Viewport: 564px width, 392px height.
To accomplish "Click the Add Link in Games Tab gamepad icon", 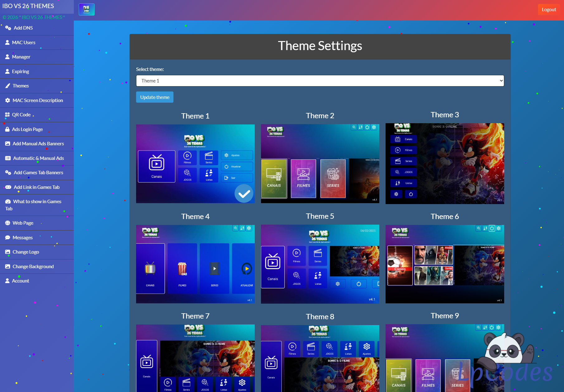I will [x=8, y=187].
